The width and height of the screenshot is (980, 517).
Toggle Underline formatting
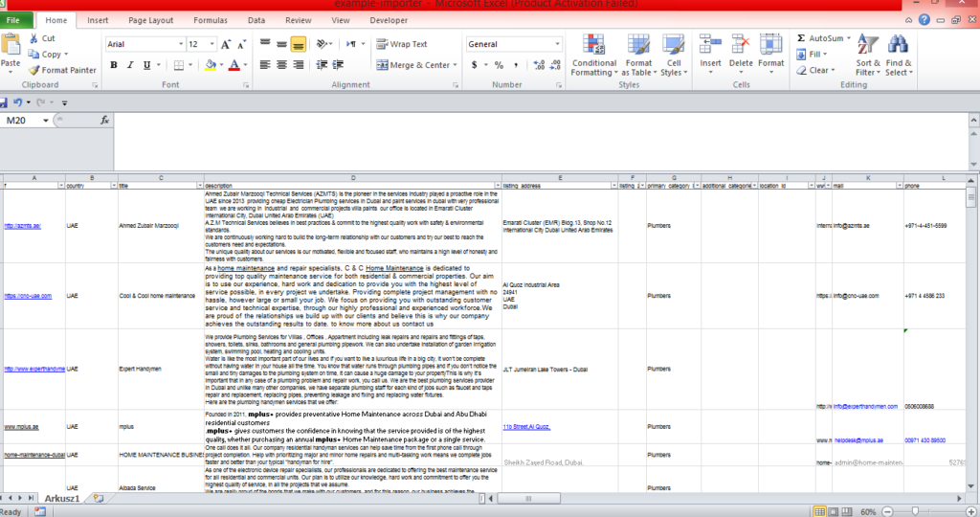click(x=146, y=65)
